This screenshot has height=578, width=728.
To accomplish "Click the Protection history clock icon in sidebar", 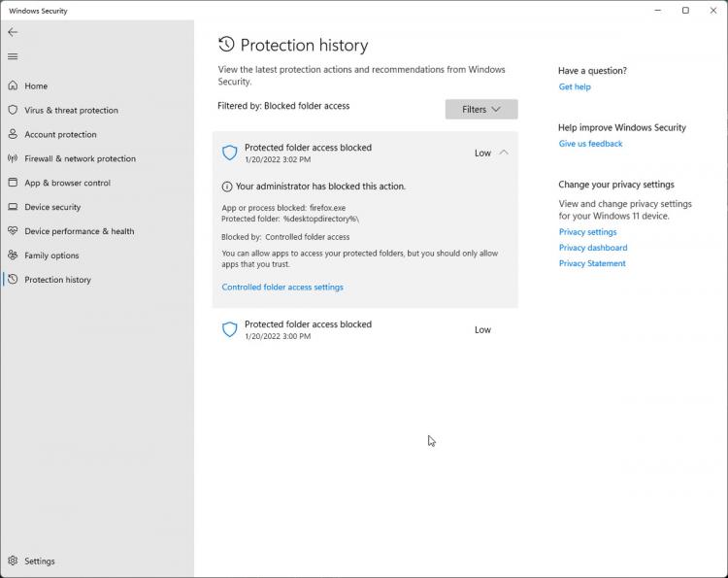I will tap(13, 279).
